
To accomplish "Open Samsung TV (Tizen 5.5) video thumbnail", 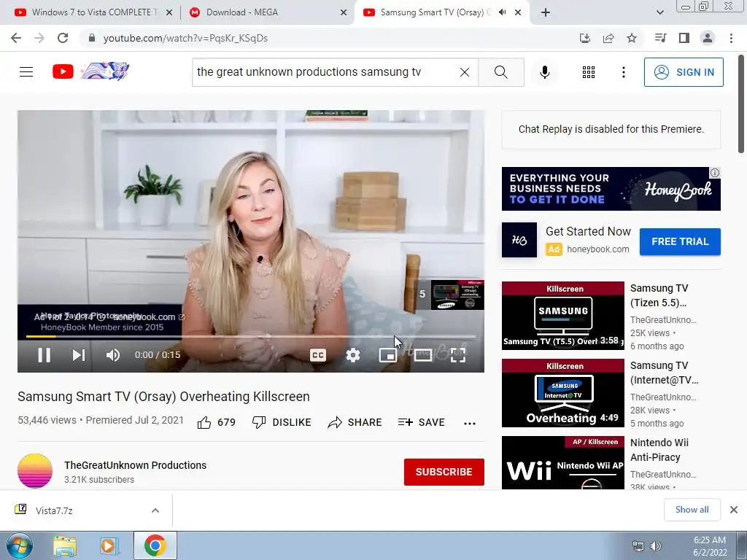I will click(x=562, y=316).
